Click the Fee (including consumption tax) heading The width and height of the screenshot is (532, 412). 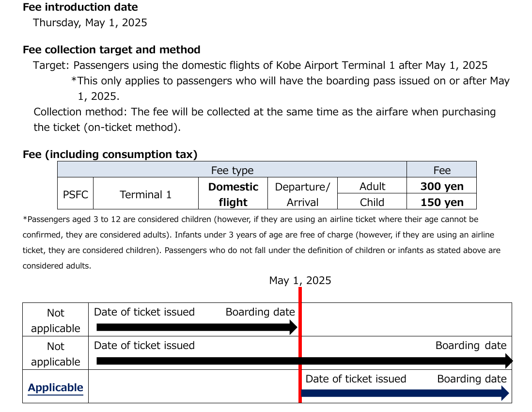pos(110,155)
